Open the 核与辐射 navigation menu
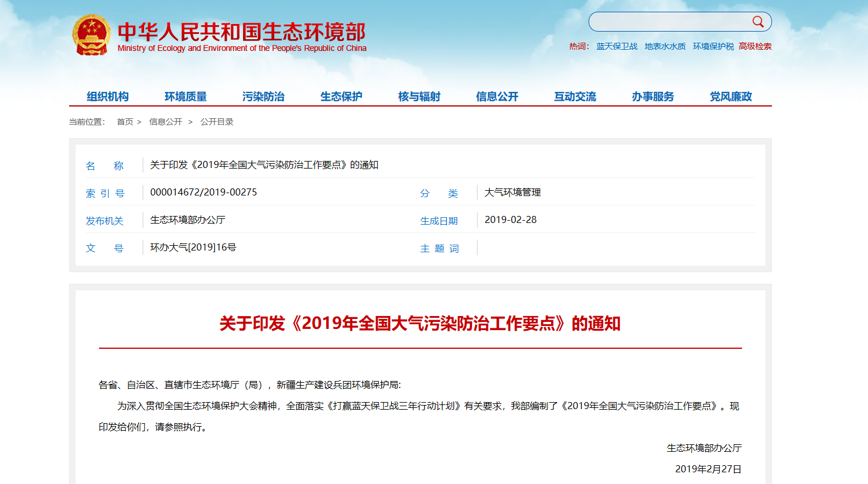 (419, 97)
